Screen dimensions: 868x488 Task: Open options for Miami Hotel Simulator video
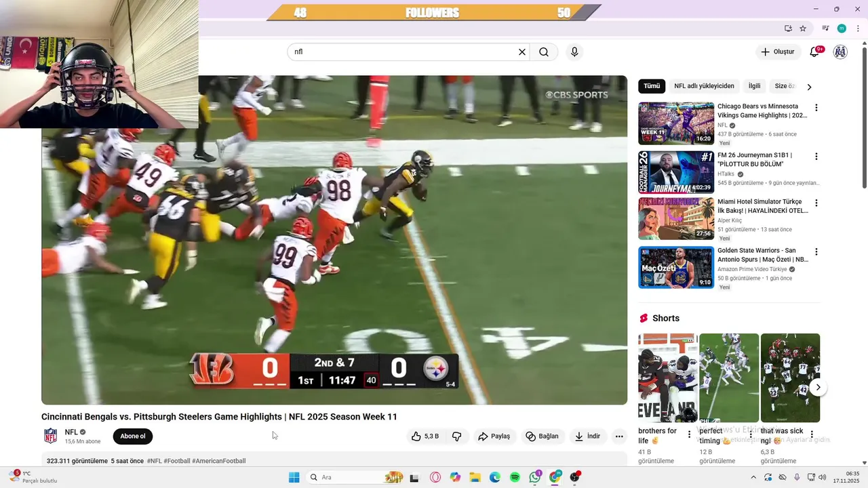point(816,203)
